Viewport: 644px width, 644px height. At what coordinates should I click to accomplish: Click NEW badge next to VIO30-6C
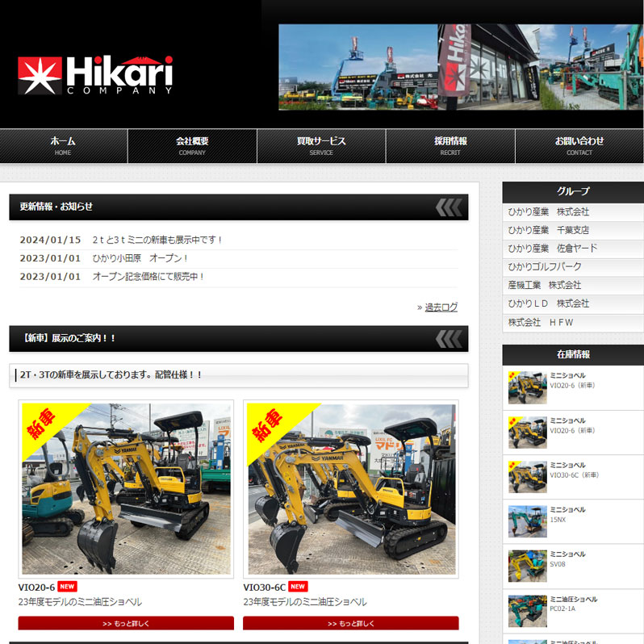click(298, 587)
